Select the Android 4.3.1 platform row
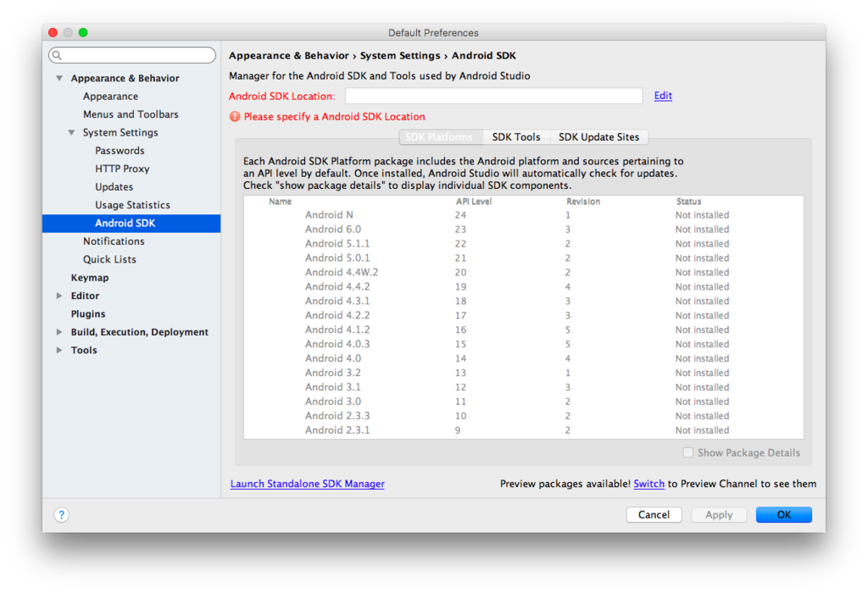Viewport: 868px width, 593px height. (524, 301)
